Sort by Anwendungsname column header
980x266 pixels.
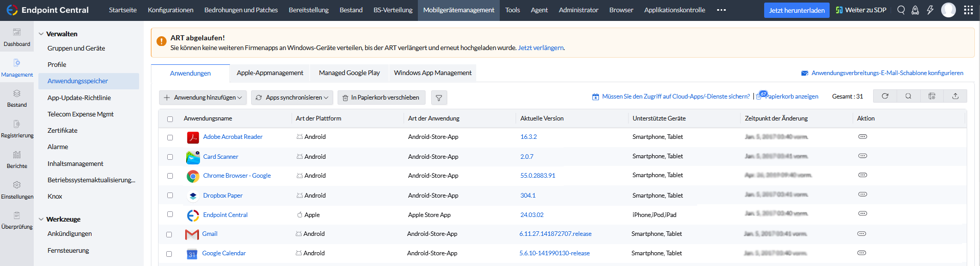208,118
